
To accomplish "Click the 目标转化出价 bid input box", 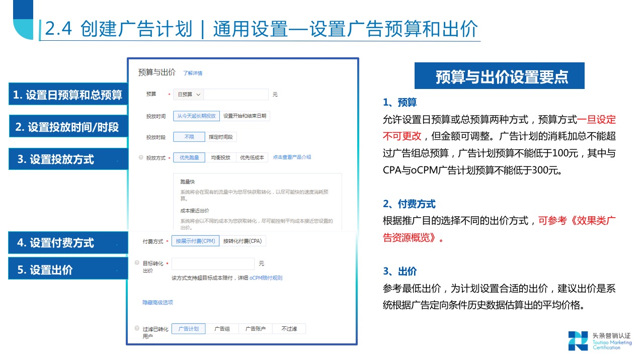I will pos(212,263).
